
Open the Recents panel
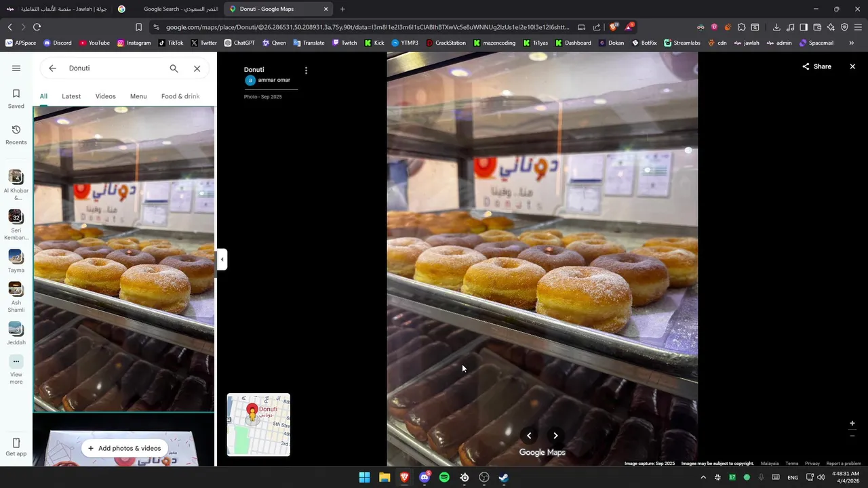pyautogui.click(x=16, y=135)
